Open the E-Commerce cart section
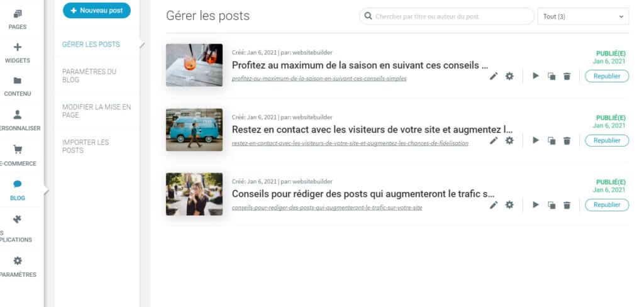Image resolution: width=644 pixels, height=307 pixels. tap(18, 155)
